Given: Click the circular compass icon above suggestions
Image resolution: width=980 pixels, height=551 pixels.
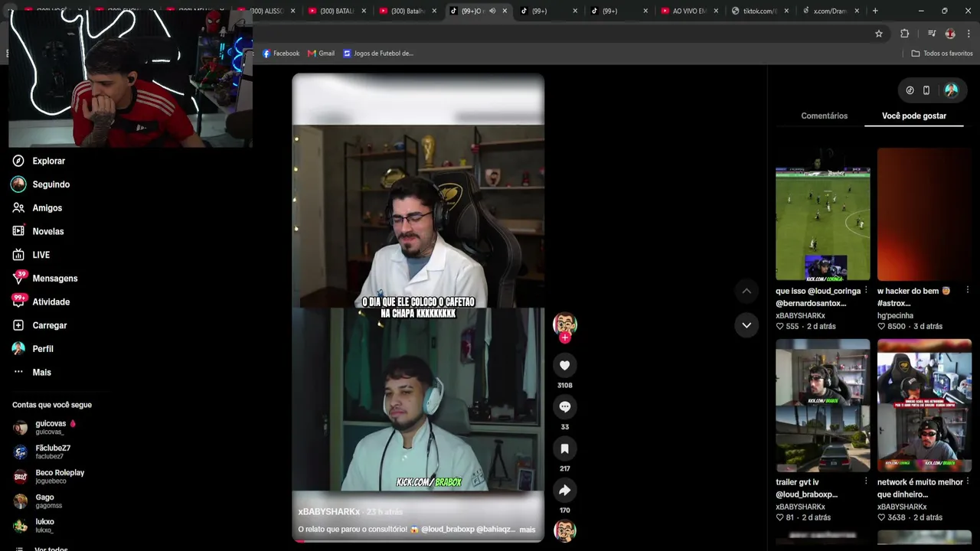Looking at the screenshot, I should 910,90.
